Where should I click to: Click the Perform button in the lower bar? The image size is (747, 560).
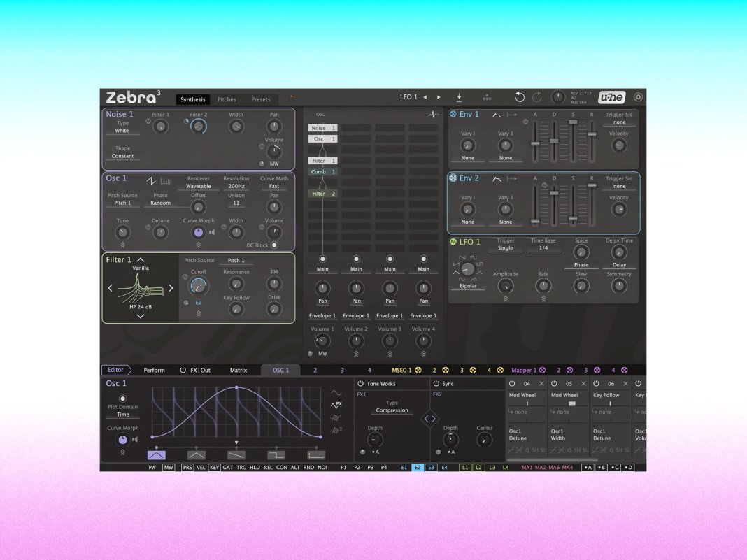pos(154,370)
